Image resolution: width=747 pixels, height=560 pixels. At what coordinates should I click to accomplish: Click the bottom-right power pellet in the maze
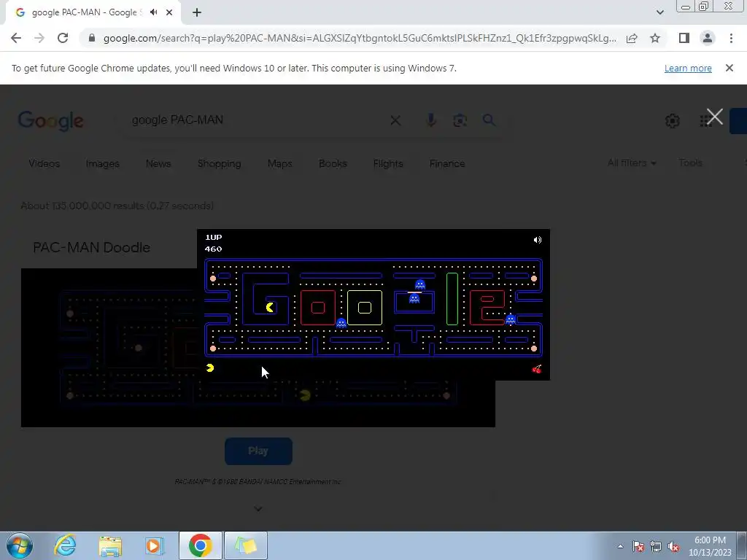[x=533, y=349]
